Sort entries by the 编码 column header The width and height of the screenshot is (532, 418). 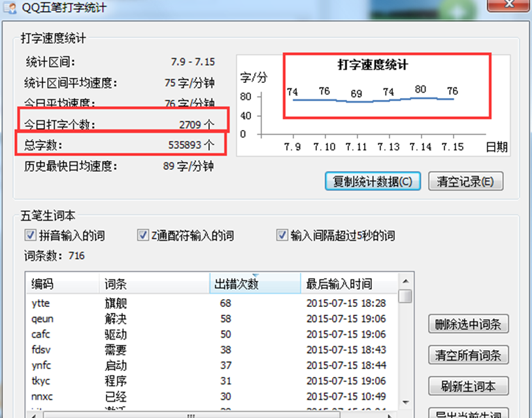(62, 284)
